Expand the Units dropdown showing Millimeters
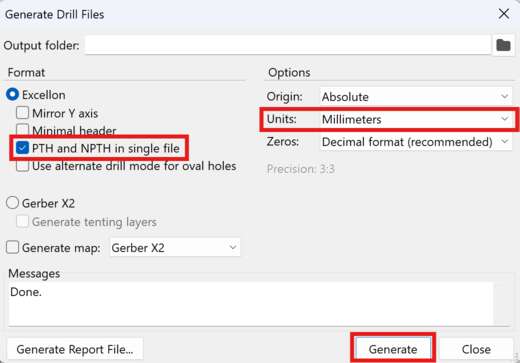The image size is (520, 363). (416, 119)
